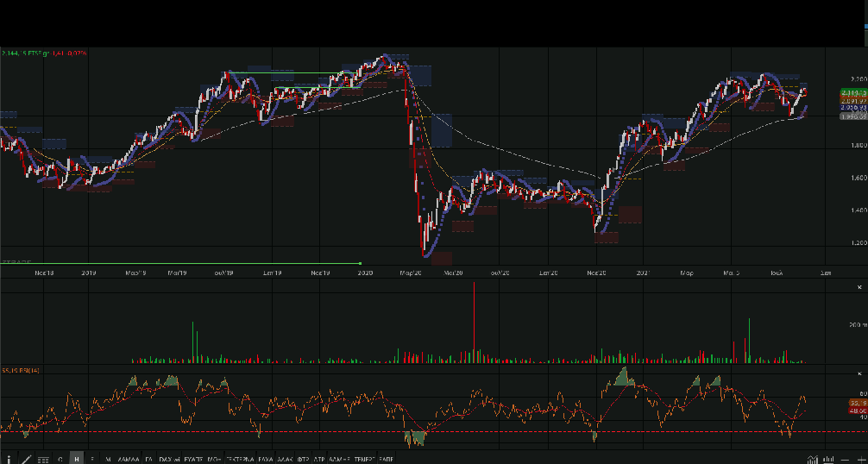Open the grid layout icon

click(43, 459)
